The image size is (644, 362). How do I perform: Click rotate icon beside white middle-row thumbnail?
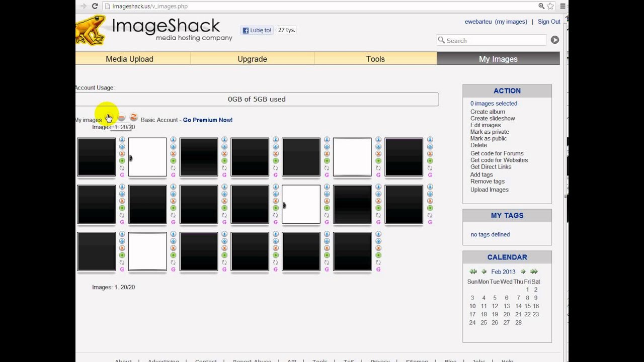click(x=327, y=215)
